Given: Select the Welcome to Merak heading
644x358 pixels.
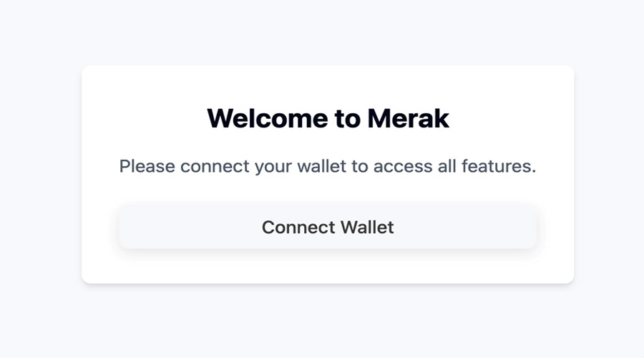Looking at the screenshot, I should (328, 118).
